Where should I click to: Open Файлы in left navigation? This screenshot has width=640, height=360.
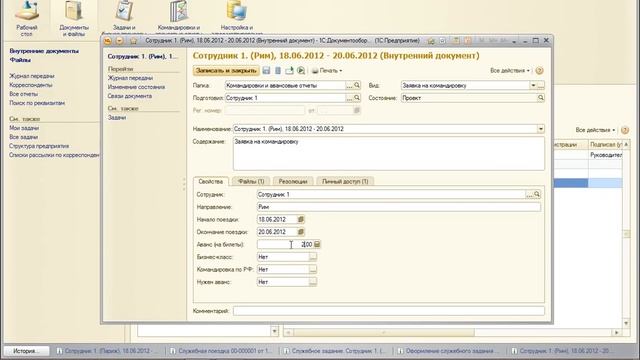pos(20,60)
